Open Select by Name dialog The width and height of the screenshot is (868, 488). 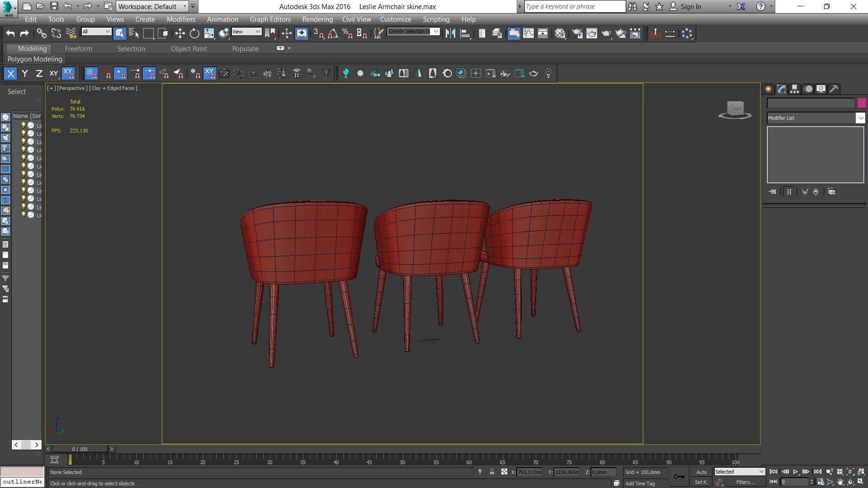pos(134,33)
